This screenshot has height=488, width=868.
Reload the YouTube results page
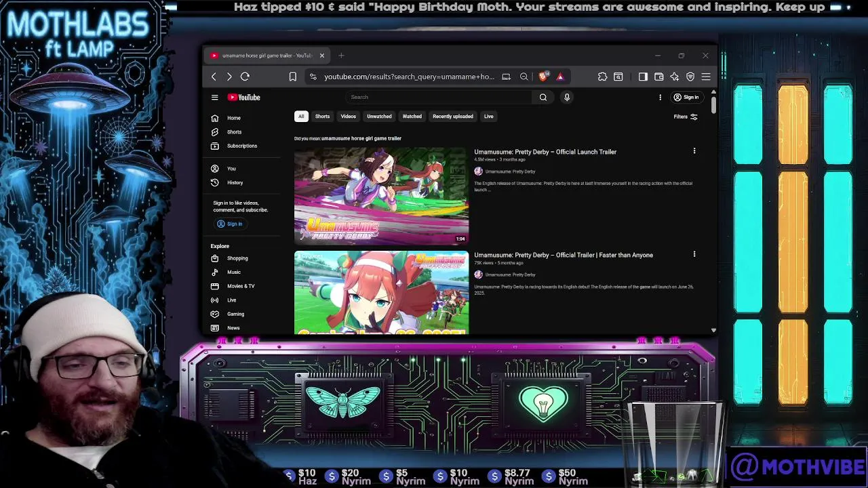(x=245, y=77)
